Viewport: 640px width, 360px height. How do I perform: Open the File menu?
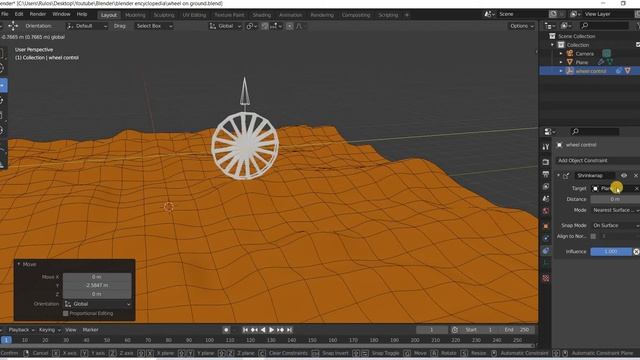[4, 14]
